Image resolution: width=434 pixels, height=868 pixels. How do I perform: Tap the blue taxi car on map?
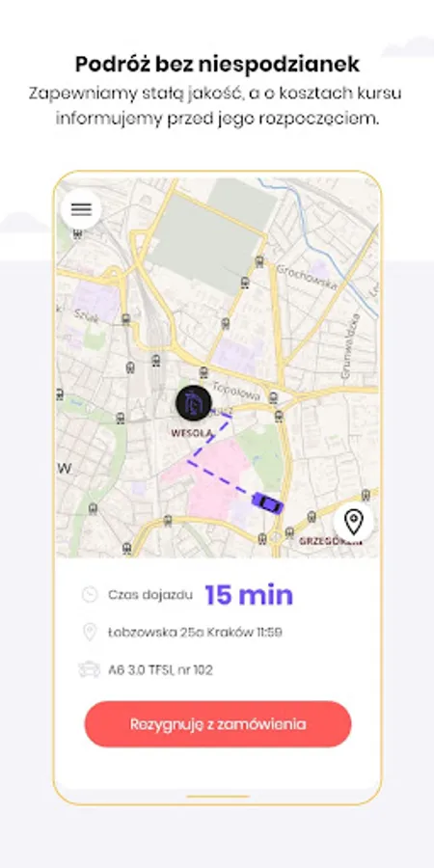(x=267, y=503)
